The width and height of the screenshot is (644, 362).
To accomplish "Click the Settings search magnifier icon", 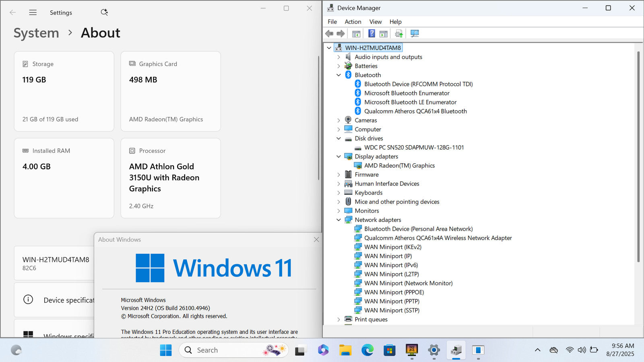I will [104, 12].
